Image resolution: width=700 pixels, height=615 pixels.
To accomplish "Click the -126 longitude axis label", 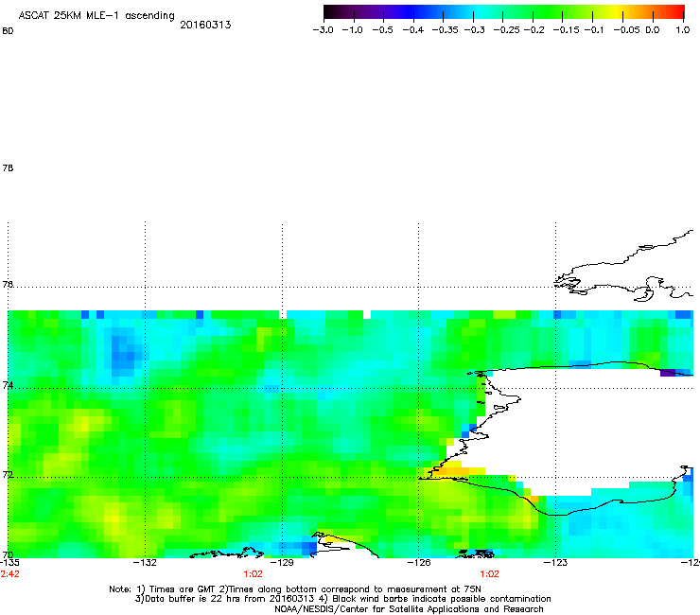I will tap(419, 563).
